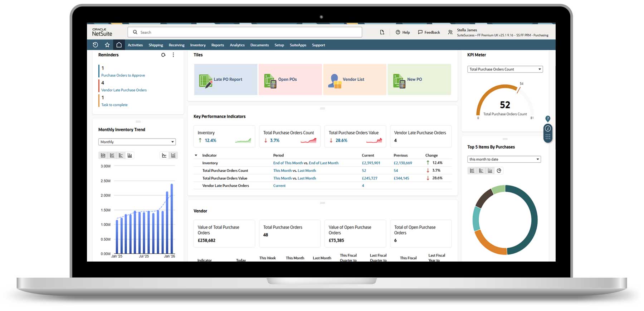This screenshot has height=311, width=644.
Task: Select horizontal bar chart in Monthly Inventory Trend
Action: pyautogui.click(x=121, y=155)
